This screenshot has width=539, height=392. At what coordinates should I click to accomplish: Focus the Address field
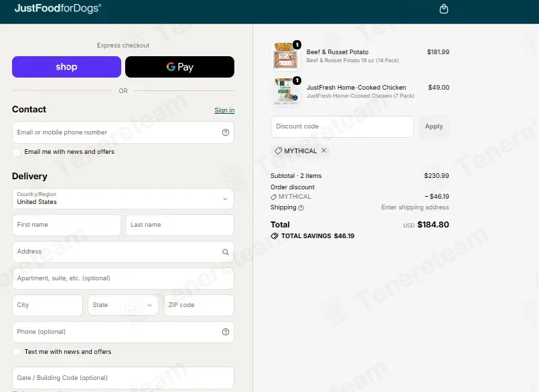123,252
